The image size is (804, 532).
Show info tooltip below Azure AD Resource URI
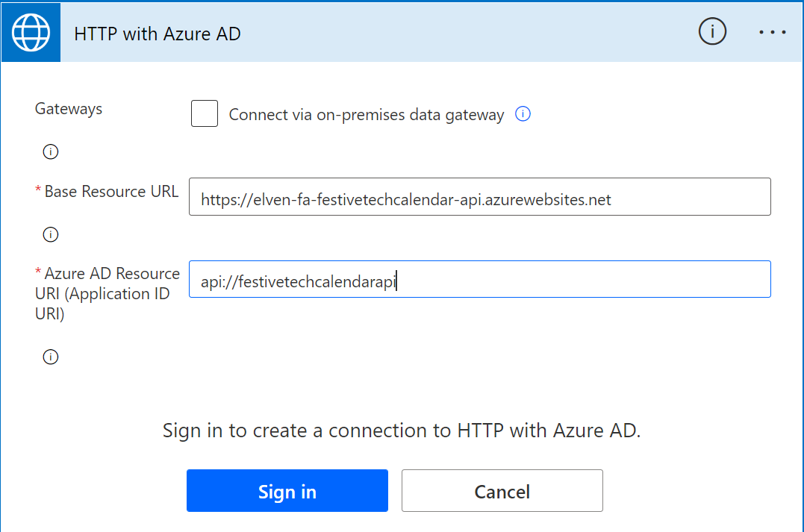click(x=50, y=357)
